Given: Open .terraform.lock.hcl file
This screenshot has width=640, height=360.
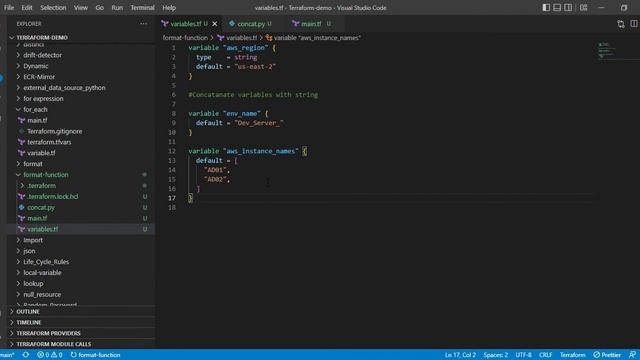Looking at the screenshot, I should (53, 196).
